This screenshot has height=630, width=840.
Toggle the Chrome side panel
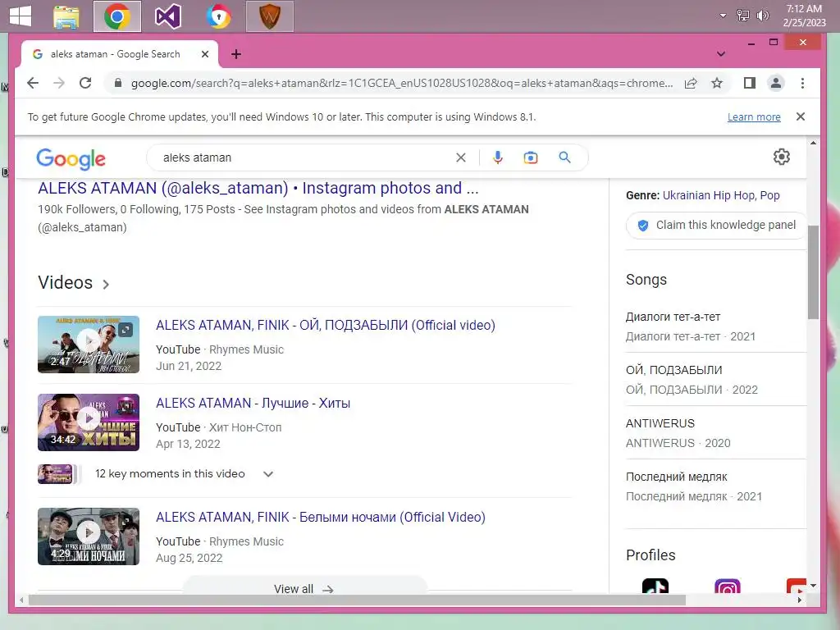pos(750,83)
